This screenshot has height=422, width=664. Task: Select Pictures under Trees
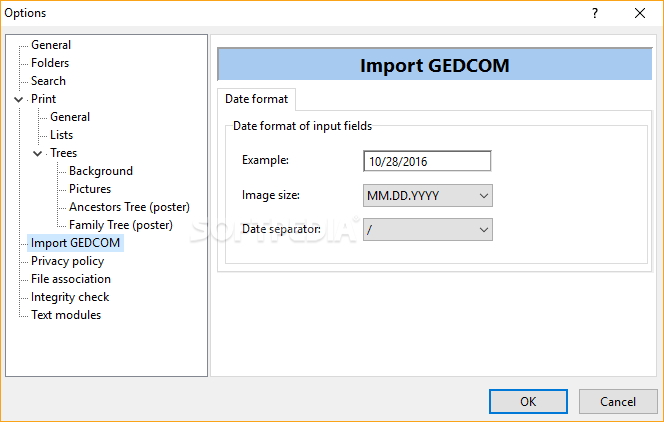click(x=90, y=189)
